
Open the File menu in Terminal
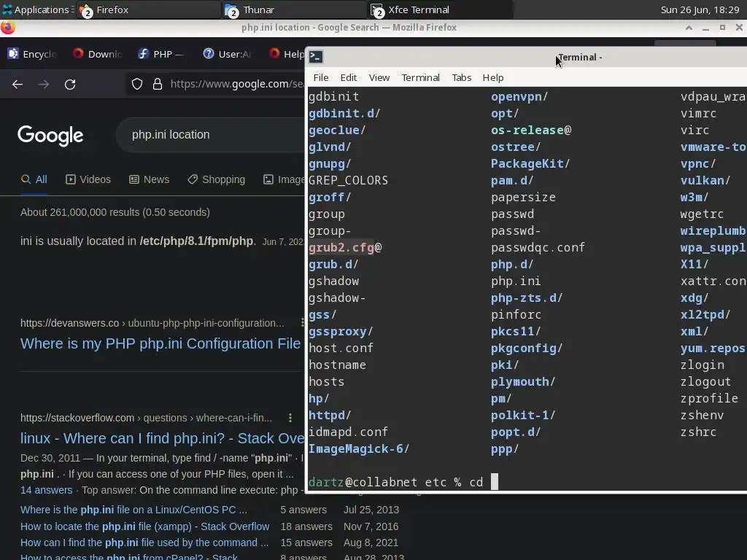click(x=321, y=77)
